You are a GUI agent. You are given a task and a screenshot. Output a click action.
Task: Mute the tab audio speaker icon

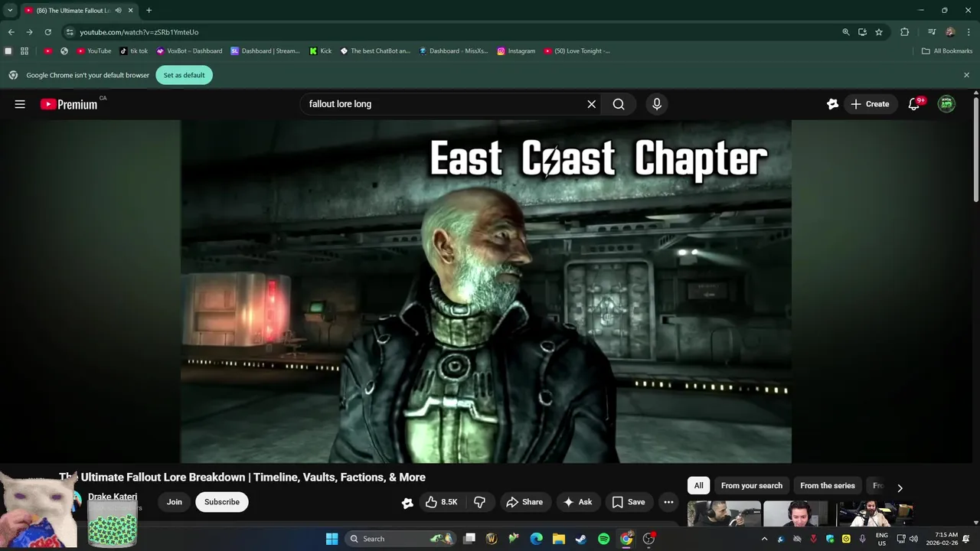pos(118,11)
